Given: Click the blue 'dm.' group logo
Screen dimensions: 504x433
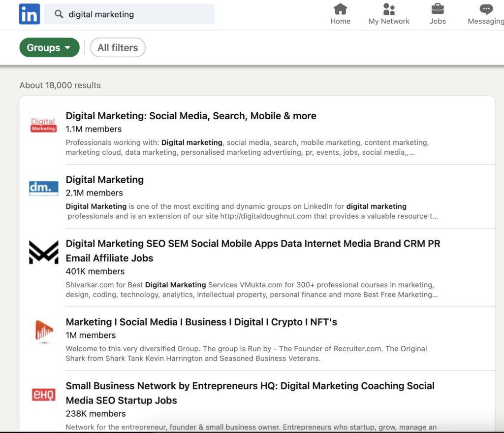Looking at the screenshot, I should pyautogui.click(x=43, y=189).
